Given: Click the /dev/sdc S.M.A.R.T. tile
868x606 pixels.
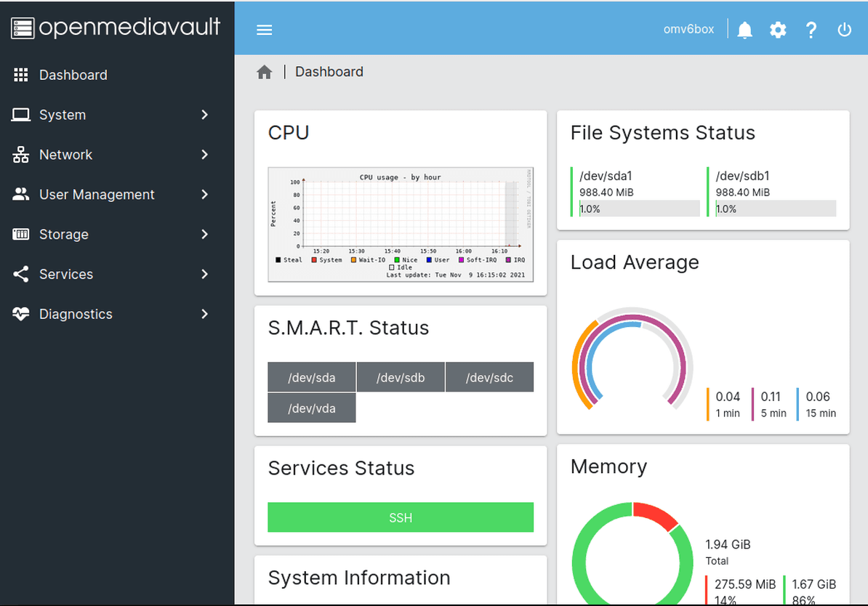Looking at the screenshot, I should [x=489, y=377].
